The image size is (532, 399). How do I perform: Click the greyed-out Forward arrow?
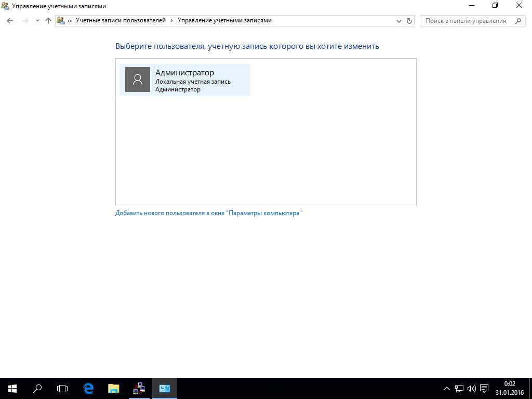pos(25,21)
